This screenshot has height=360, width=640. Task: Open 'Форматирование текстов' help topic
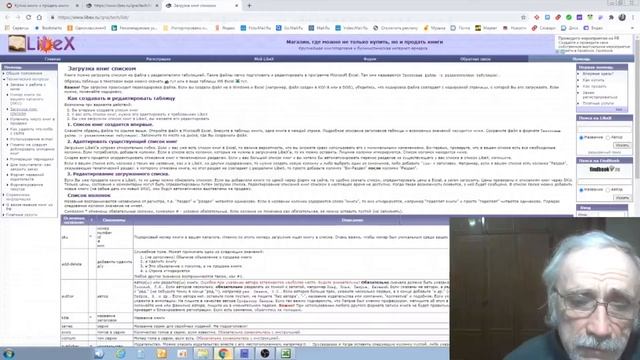tap(27, 187)
